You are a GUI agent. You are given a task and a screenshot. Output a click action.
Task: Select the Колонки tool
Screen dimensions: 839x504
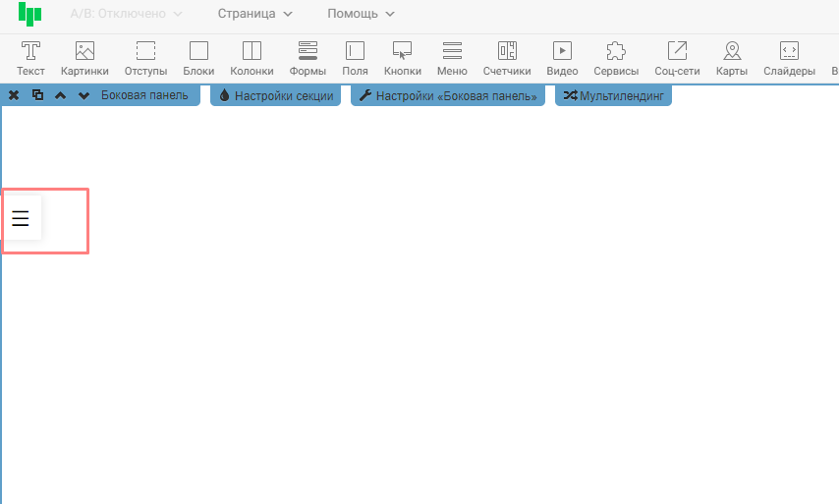(252, 58)
